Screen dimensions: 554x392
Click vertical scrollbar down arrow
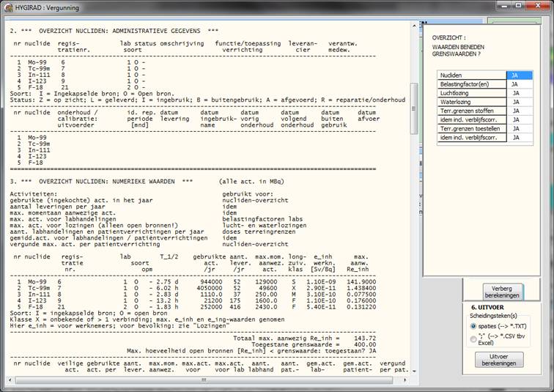[x=414, y=371]
